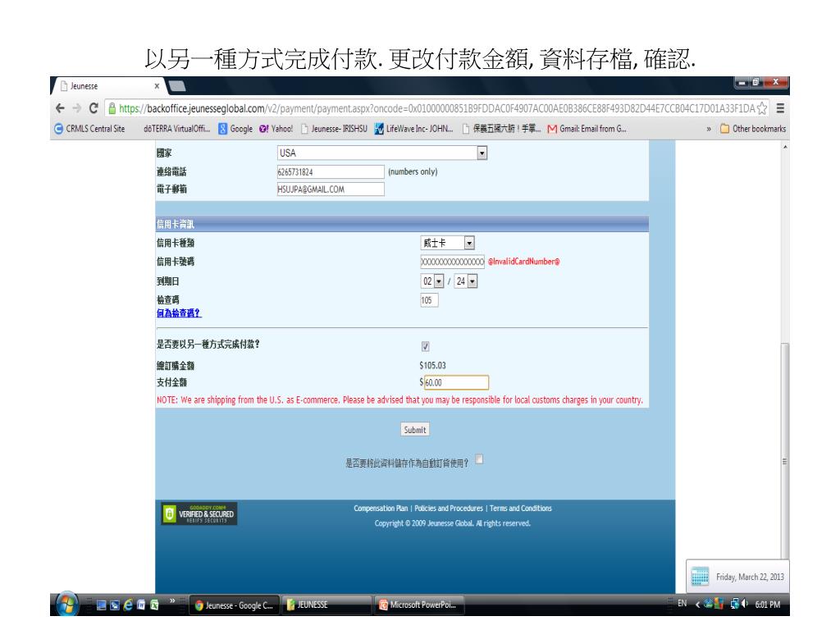Viewport: 840px width, 630px height.
Task: Launch Excel from the quick launch
Action: pyautogui.click(x=154, y=605)
